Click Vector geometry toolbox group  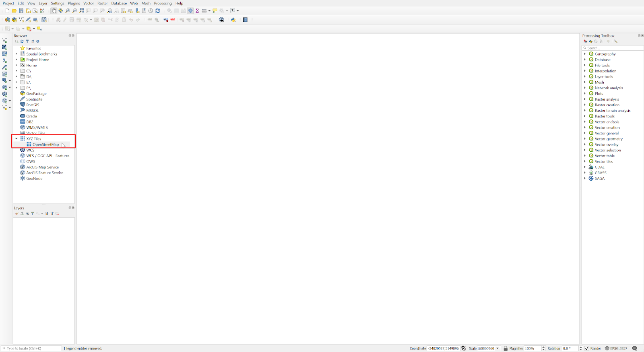click(x=609, y=139)
